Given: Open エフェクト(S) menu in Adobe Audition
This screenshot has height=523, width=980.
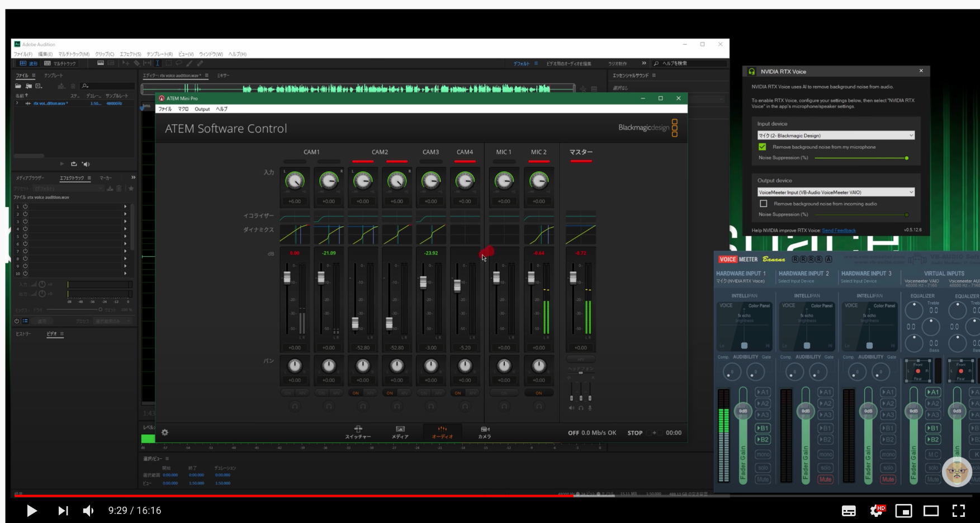Looking at the screenshot, I should pyautogui.click(x=130, y=54).
